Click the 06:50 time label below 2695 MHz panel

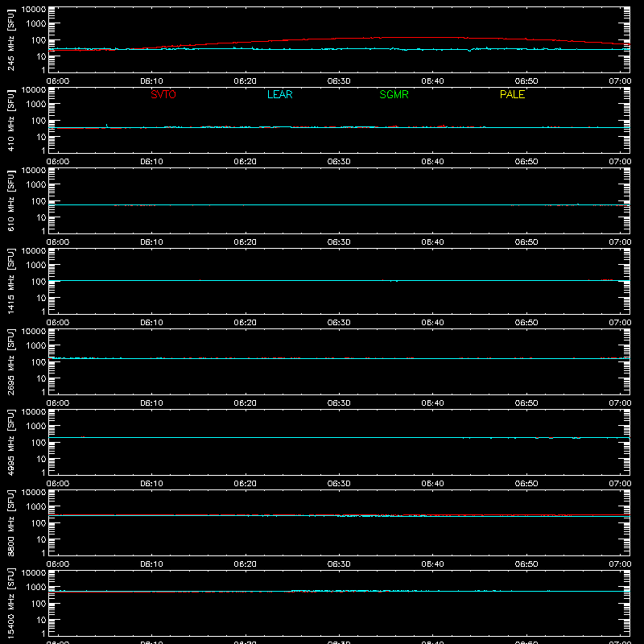pos(526,403)
